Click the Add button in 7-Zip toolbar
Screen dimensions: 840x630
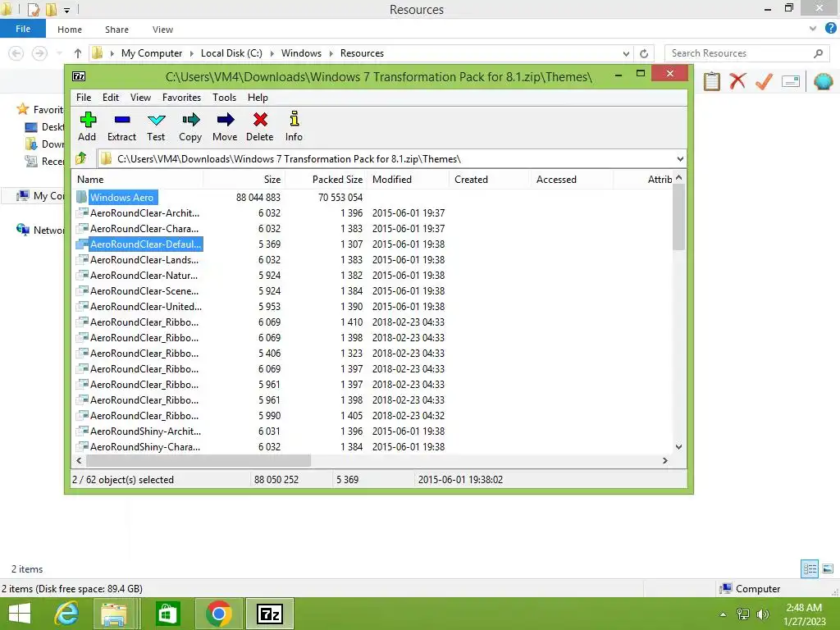(x=87, y=126)
